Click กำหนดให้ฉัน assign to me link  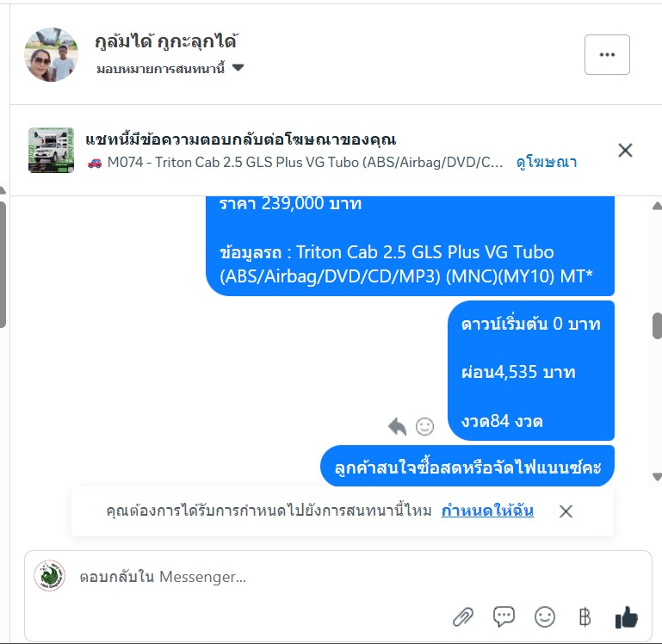(487, 511)
